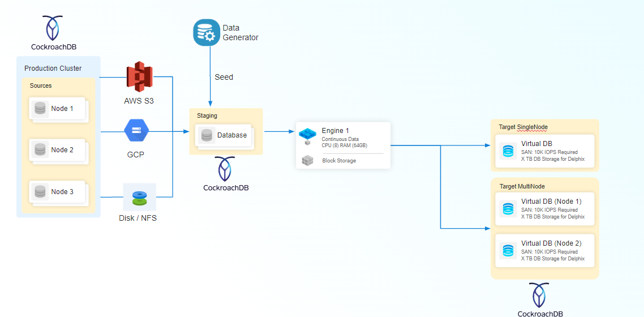Select the Virtual DB (Node 1) icon
This screenshot has width=644, height=317.
point(508,209)
